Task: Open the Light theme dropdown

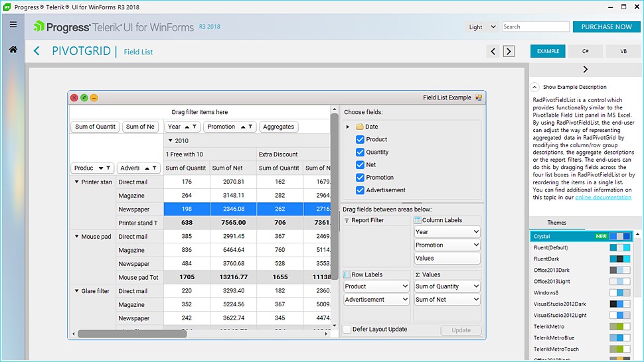Action: (x=482, y=27)
